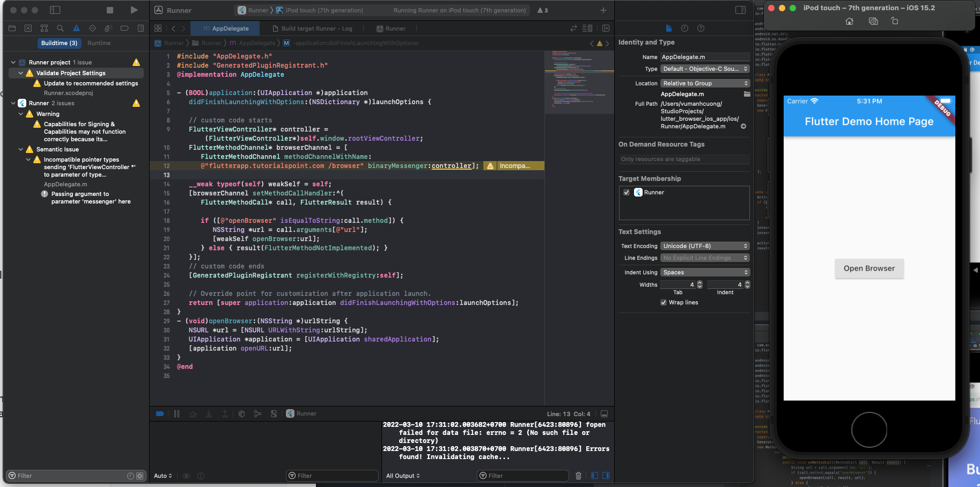The width and height of the screenshot is (980, 487).
Task: Deactivate breakpoints toggle in debug bar
Action: 160,414
